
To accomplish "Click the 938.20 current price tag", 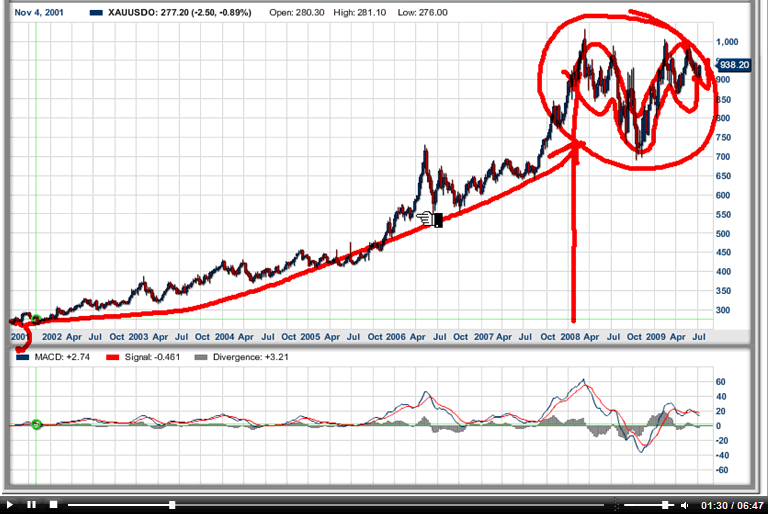I will [x=734, y=65].
